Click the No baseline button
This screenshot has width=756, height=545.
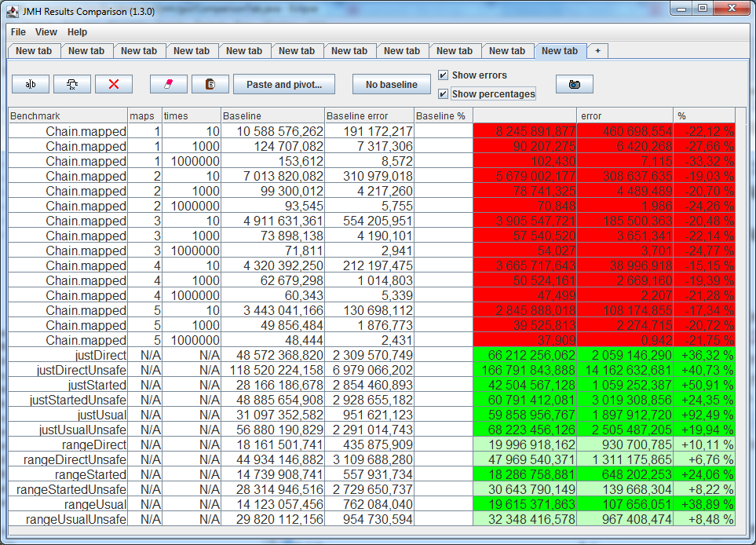click(392, 84)
